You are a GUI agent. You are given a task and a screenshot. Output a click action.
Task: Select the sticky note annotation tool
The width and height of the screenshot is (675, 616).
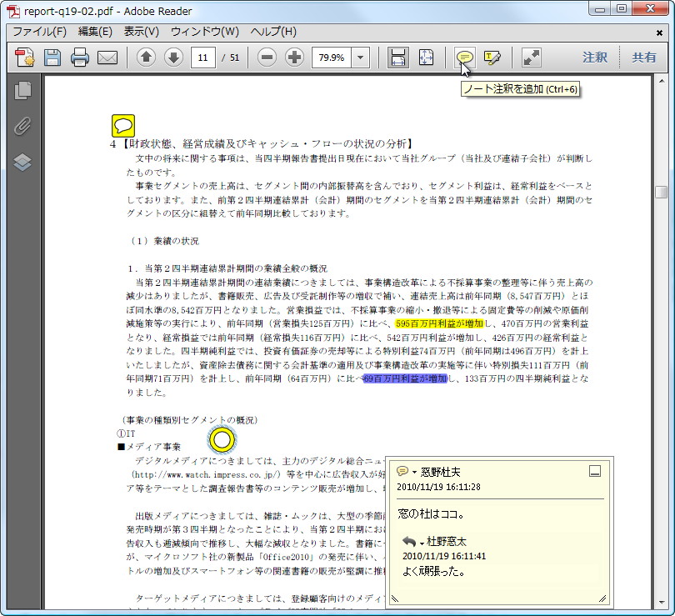click(464, 58)
